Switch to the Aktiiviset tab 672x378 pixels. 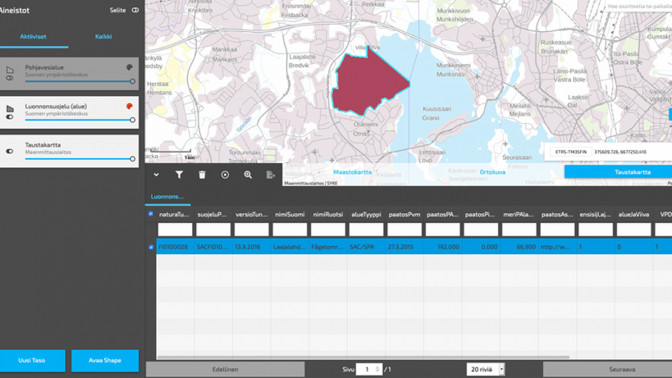[x=33, y=37]
